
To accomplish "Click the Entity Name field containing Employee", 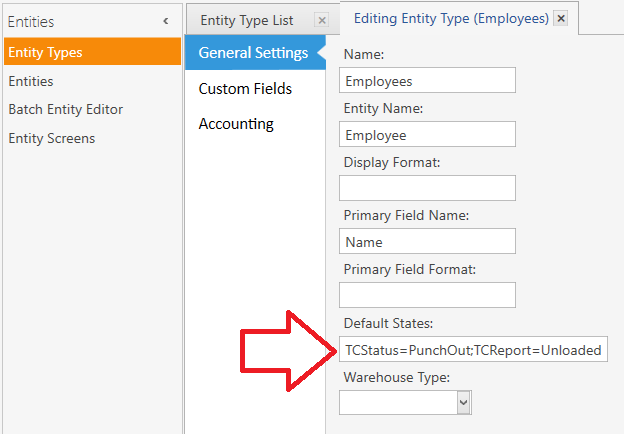I will click(427, 134).
